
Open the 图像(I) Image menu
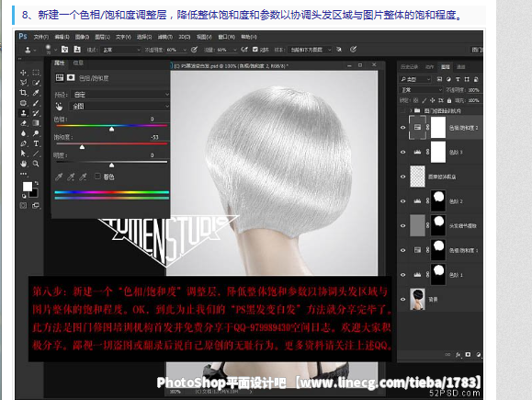click(82, 37)
